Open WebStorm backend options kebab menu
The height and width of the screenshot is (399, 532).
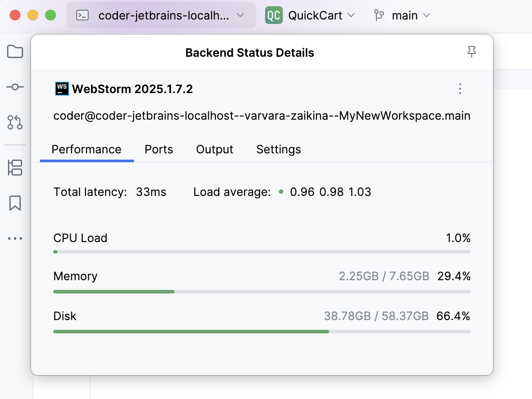coord(460,89)
